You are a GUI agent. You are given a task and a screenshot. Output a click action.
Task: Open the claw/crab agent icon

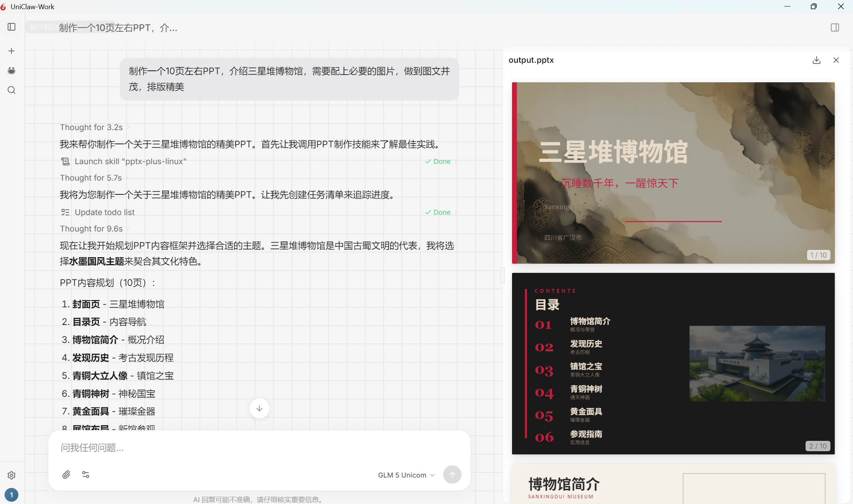coord(11,70)
